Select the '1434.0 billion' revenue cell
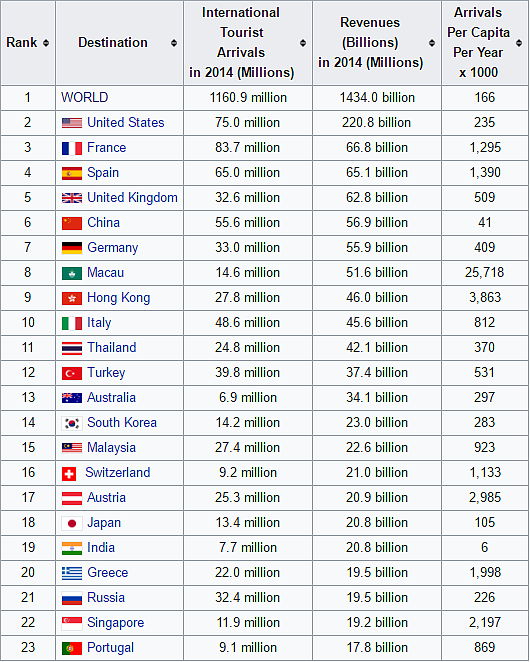 pos(377,98)
